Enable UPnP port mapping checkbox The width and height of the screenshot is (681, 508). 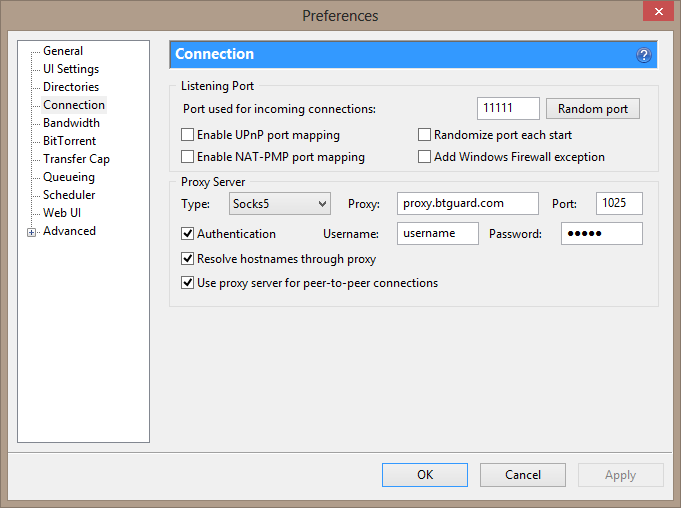(x=188, y=135)
